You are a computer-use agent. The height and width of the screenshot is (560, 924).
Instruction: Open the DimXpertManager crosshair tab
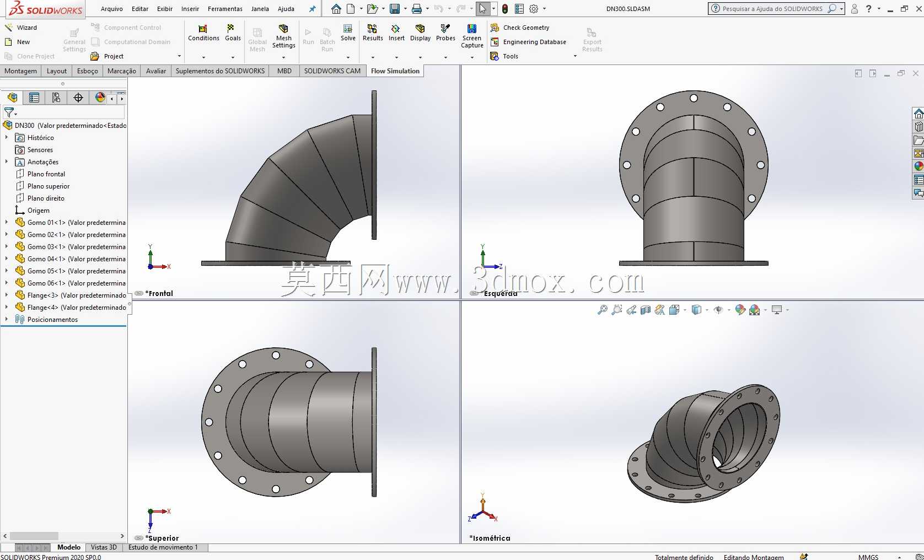(78, 98)
